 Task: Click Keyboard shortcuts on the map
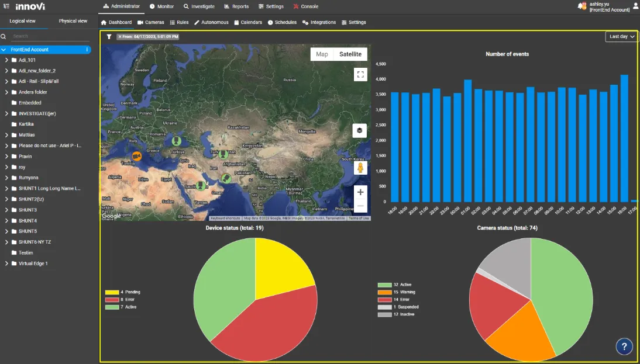click(x=225, y=219)
